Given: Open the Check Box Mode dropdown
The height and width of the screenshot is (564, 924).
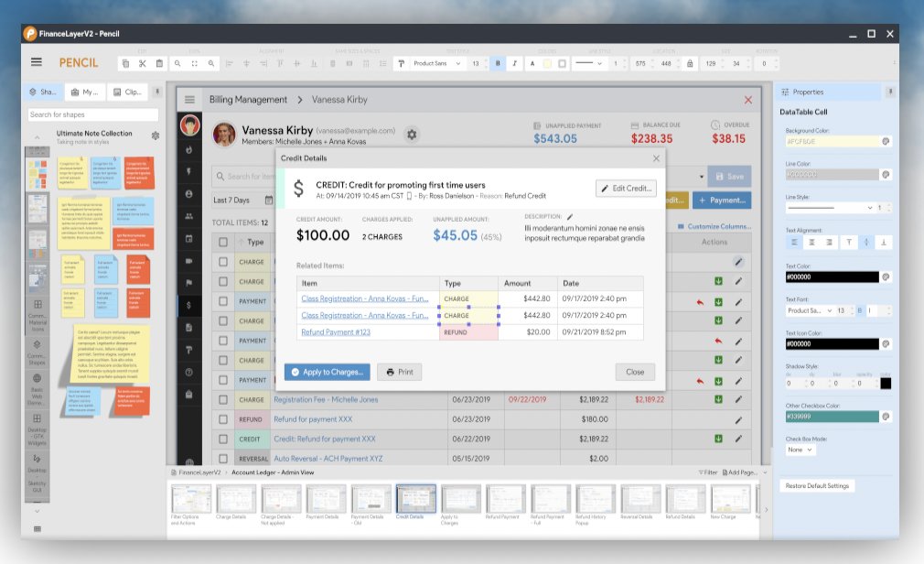Looking at the screenshot, I should point(800,450).
